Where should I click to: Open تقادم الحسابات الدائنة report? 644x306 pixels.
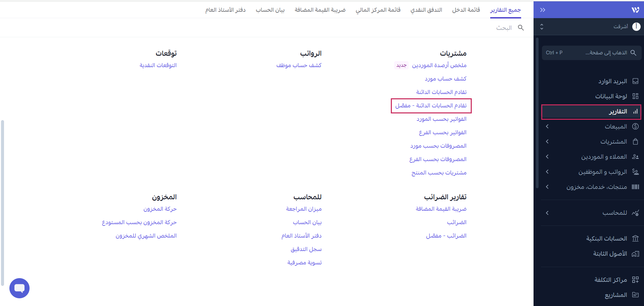pos(441,92)
